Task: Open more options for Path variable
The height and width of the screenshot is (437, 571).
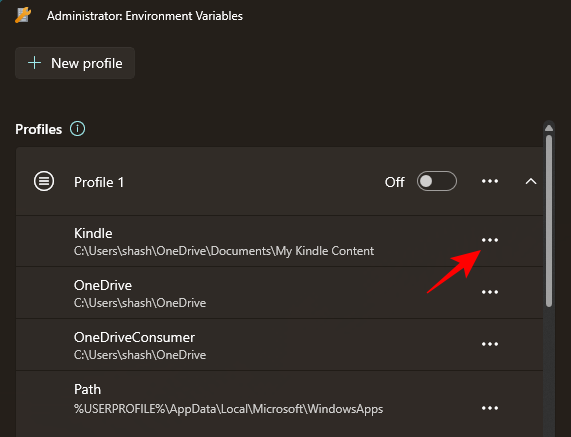Action: point(490,408)
